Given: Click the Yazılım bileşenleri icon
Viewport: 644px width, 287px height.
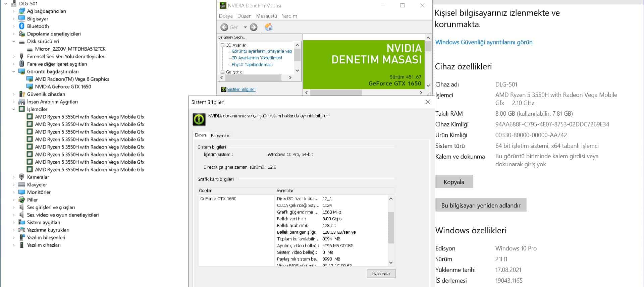Looking at the screenshot, I should tap(22, 237).
